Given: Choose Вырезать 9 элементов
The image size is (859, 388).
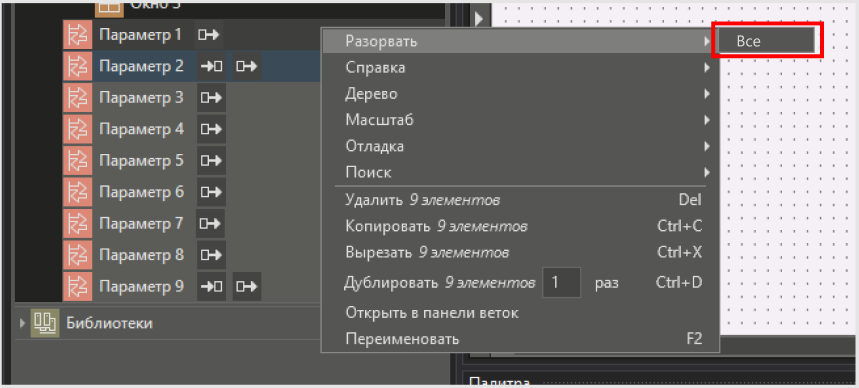Looking at the screenshot, I should coord(520,252).
